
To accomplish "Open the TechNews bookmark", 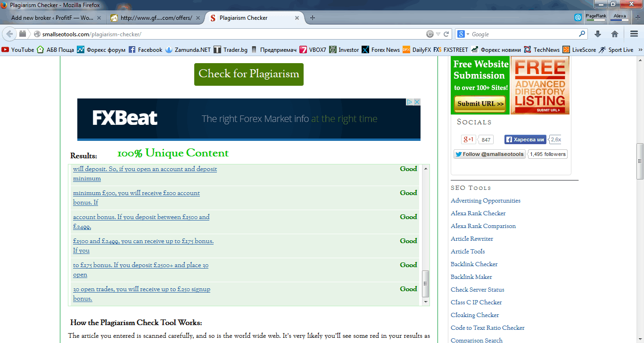I will tap(542, 49).
